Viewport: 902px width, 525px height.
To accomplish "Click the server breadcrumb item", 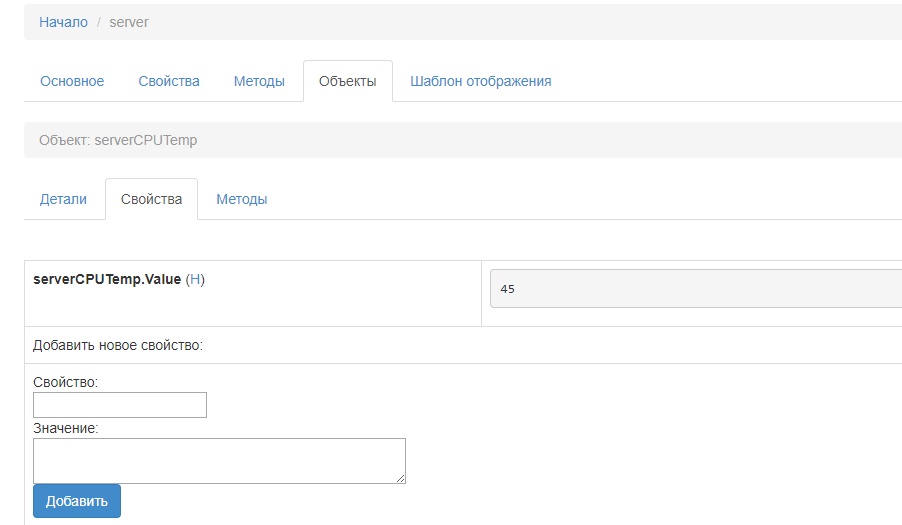I will (129, 22).
